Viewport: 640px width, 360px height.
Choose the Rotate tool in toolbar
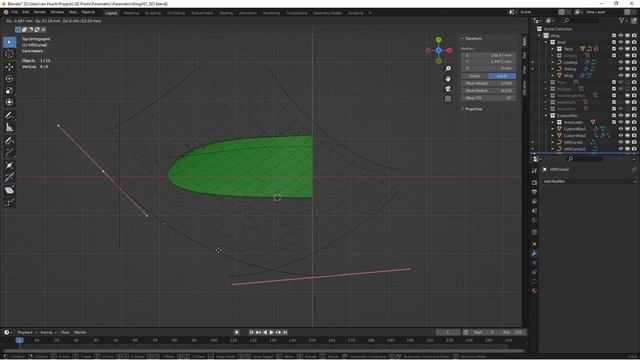click(9, 78)
